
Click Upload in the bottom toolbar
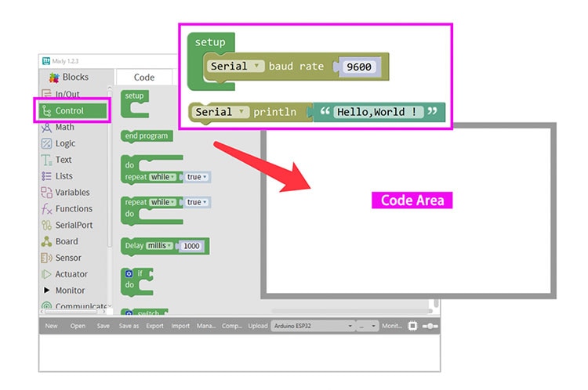(x=258, y=326)
